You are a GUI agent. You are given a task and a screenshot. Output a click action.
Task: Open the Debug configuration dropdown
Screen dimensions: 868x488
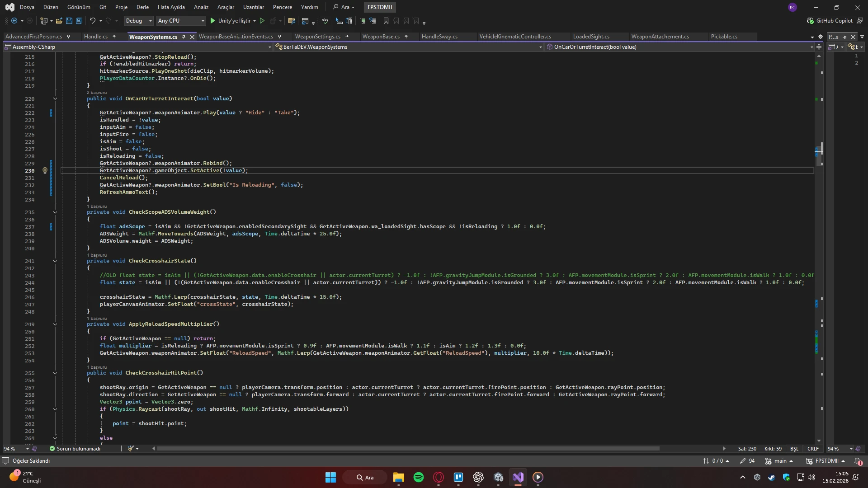click(x=138, y=21)
